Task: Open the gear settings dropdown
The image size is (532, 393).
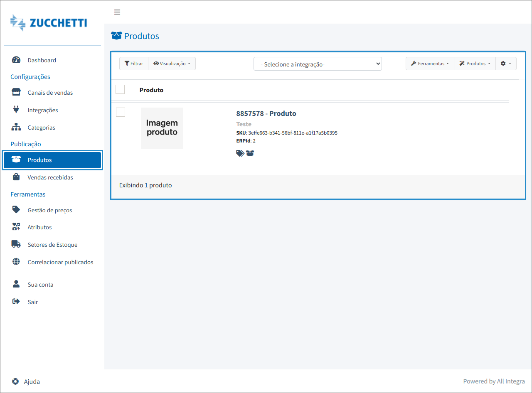Action: coord(506,64)
